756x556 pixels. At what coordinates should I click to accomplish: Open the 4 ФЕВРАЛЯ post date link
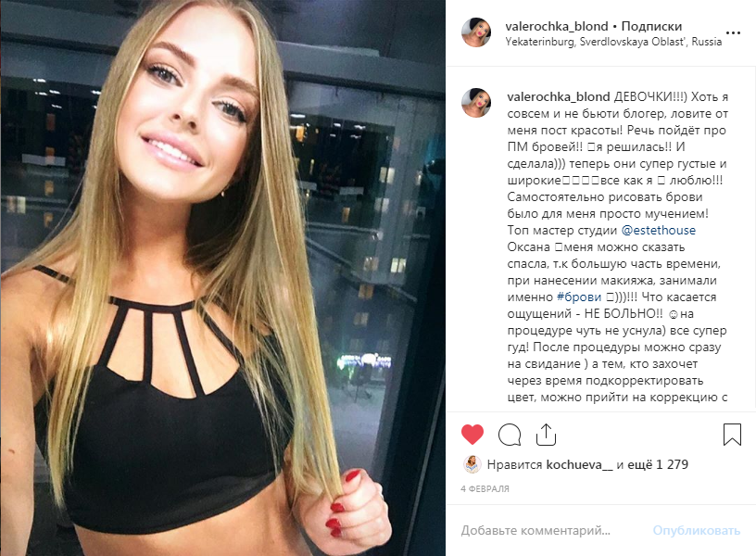tap(485, 489)
